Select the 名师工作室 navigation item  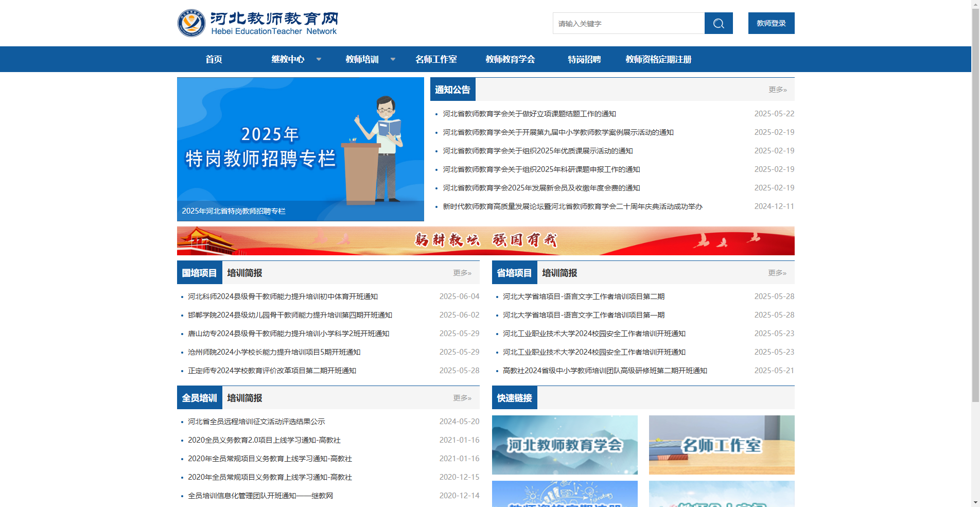tap(436, 59)
